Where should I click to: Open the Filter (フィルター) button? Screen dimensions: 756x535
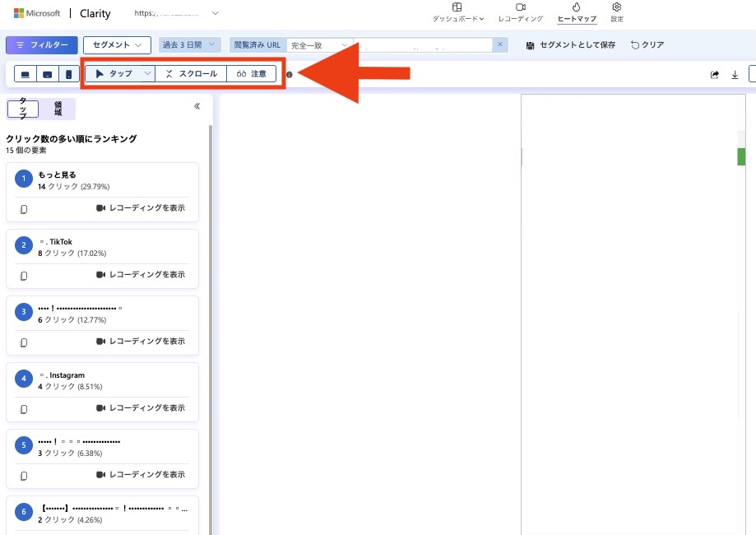41,45
